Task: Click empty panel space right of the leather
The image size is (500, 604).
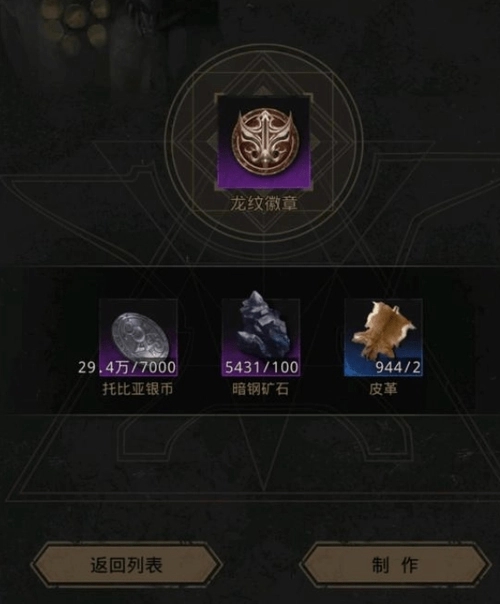Action: pyautogui.click(x=449, y=339)
